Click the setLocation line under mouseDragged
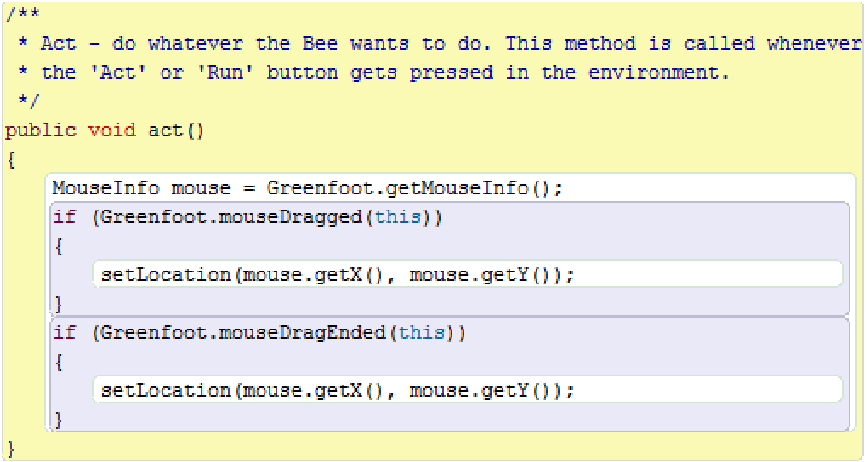 337,275
